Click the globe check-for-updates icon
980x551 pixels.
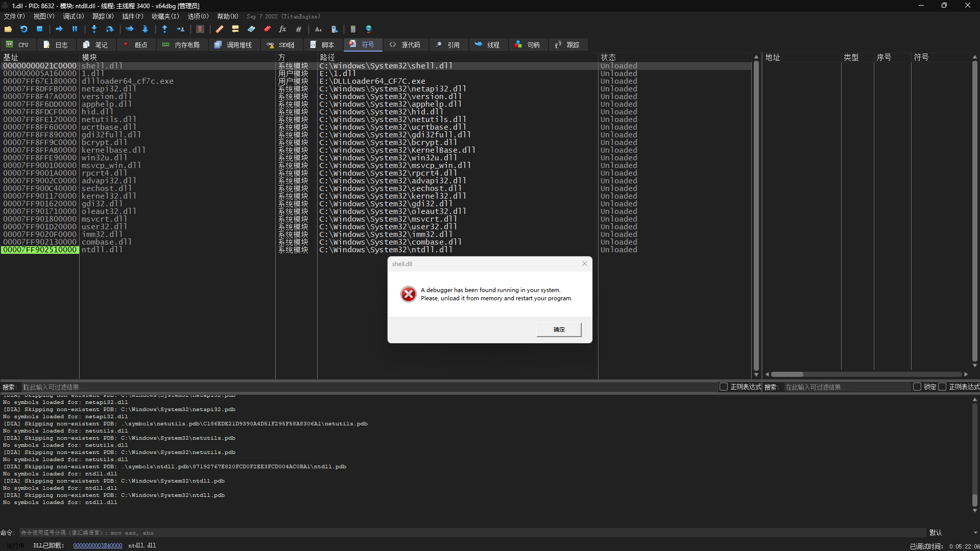(369, 29)
